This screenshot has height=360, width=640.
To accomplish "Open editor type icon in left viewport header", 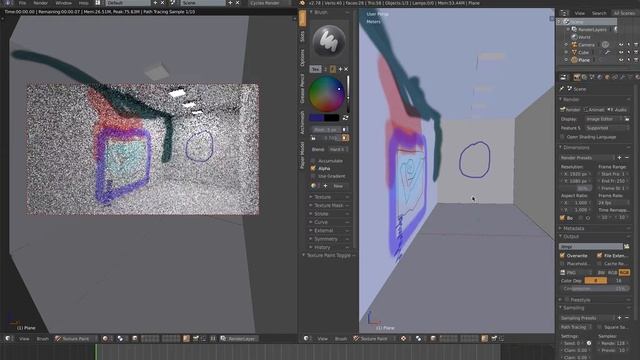I will 8,338.
